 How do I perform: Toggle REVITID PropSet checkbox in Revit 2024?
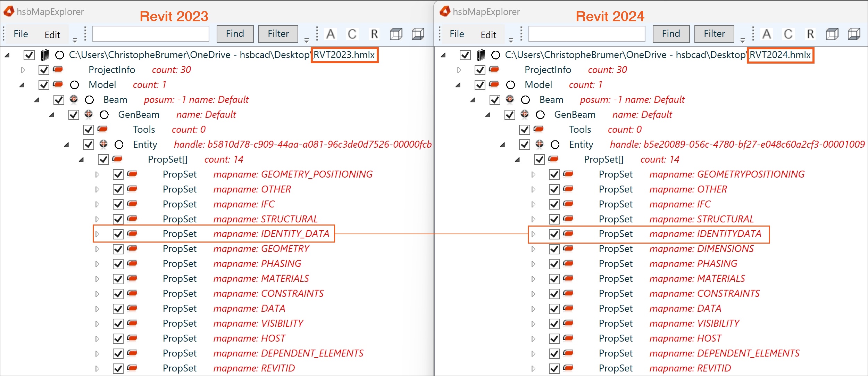point(554,368)
